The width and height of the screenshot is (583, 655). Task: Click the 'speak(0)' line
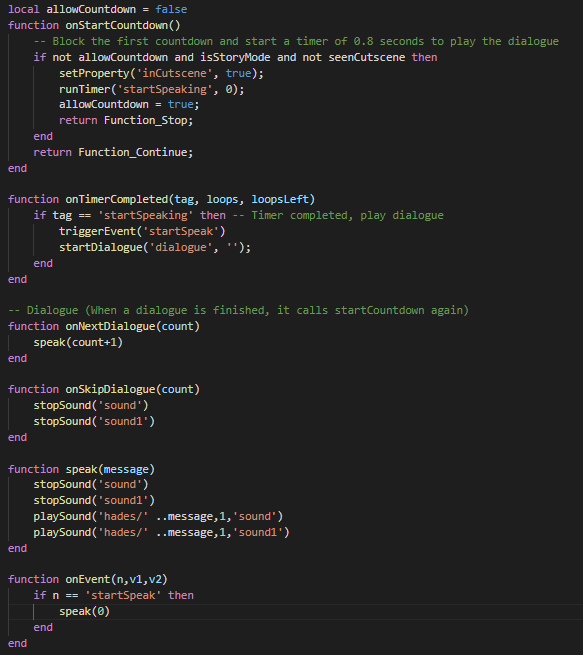click(x=84, y=611)
